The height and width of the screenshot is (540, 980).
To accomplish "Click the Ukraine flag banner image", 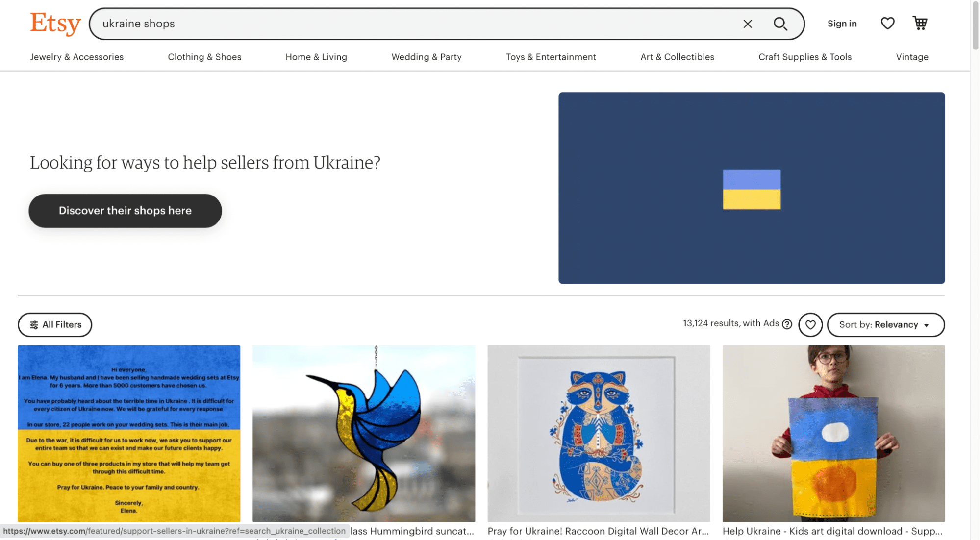I will (x=752, y=188).
